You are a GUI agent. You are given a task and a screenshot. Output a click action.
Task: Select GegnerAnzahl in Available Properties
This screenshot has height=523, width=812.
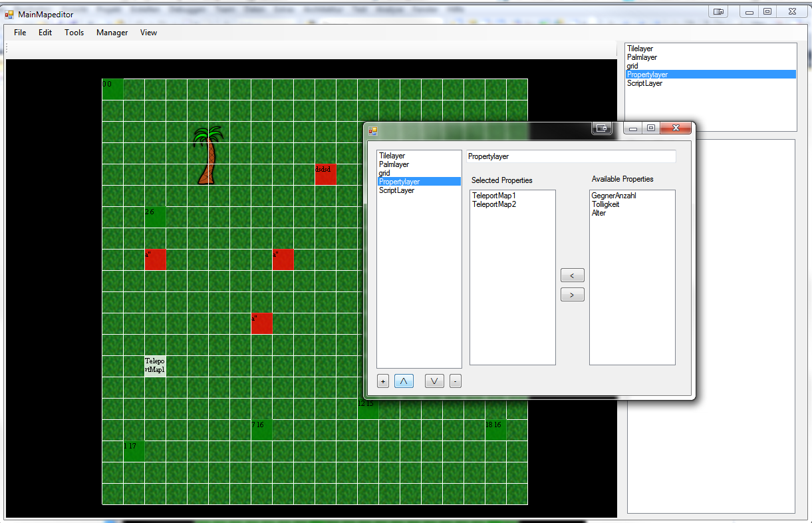[x=614, y=196]
